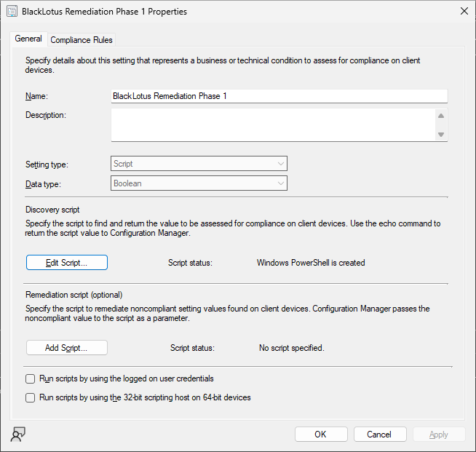Click into the Name text field

coord(279,96)
